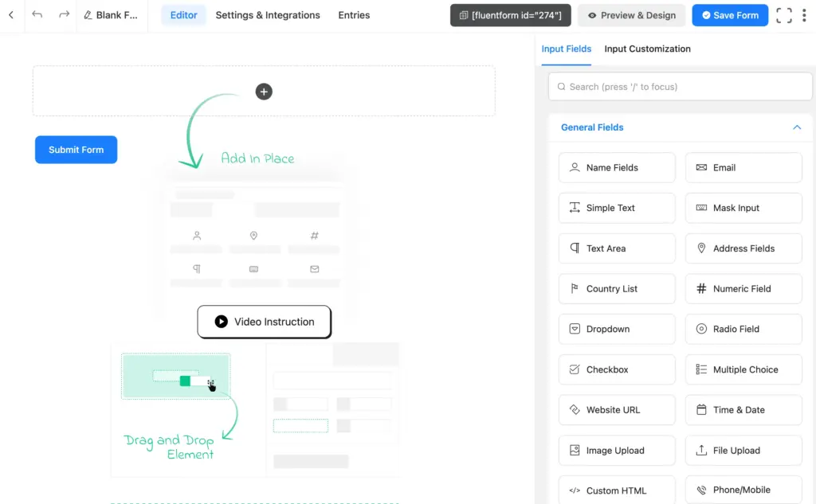Add a field via the plus icon
The image size is (816, 504).
click(264, 92)
